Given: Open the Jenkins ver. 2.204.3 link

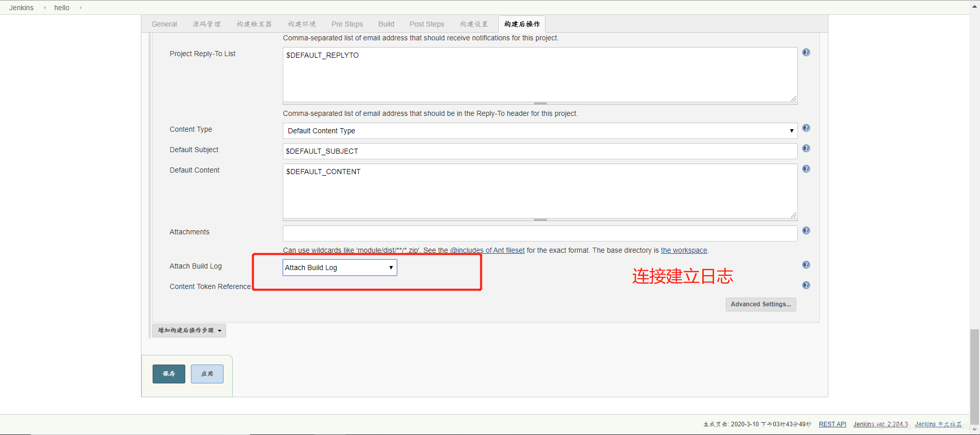Looking at the screenshot, I should tap(880, 424).
